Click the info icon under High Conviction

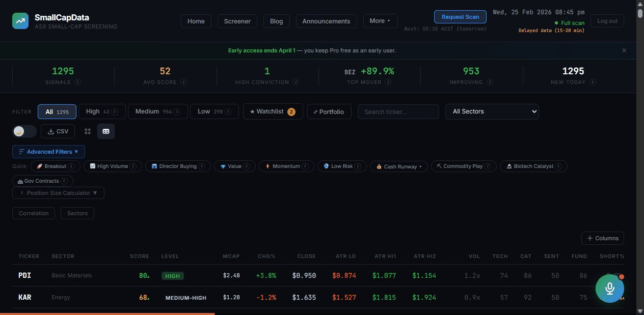(x=296, y=82)
